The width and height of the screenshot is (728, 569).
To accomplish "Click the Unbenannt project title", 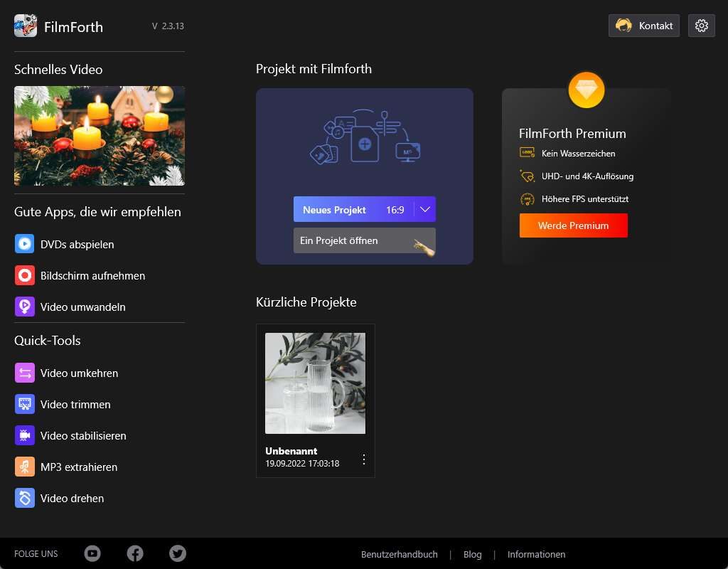I will pyautogui.click(x=291, y=450).
